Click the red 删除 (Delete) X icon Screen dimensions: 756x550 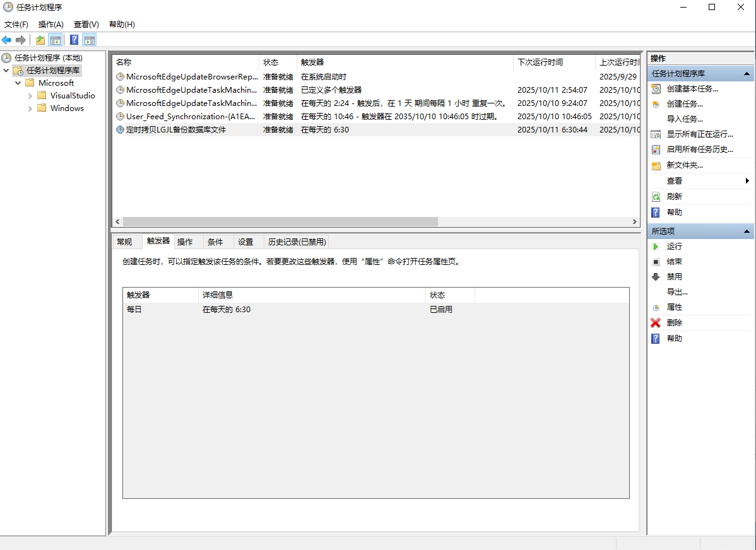click(x=656, y=323)
